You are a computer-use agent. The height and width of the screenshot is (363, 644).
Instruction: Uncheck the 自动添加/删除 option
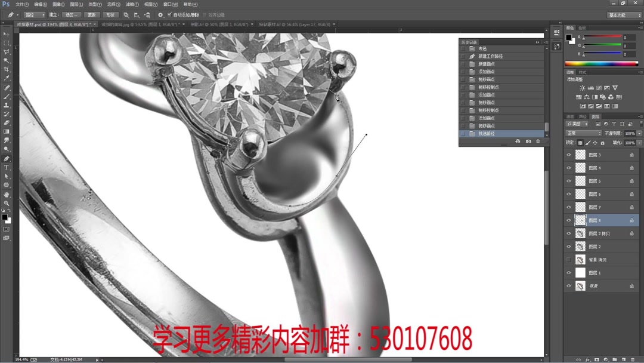click(169, 14)
